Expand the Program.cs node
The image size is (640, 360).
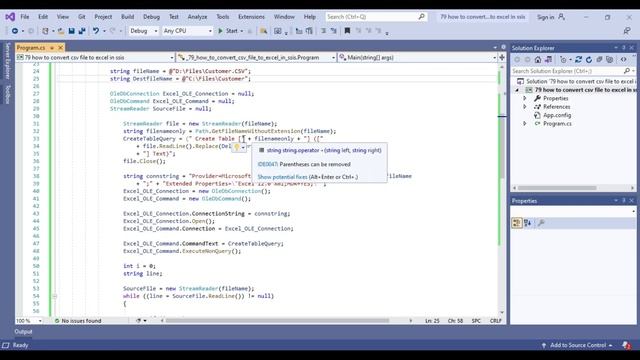click(525, 124)
